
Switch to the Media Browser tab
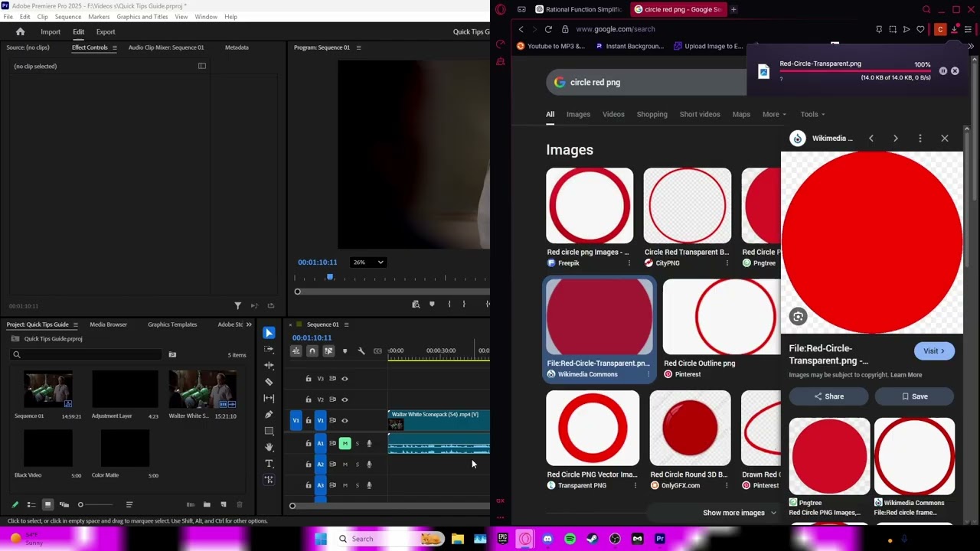(x=108, y=324)
